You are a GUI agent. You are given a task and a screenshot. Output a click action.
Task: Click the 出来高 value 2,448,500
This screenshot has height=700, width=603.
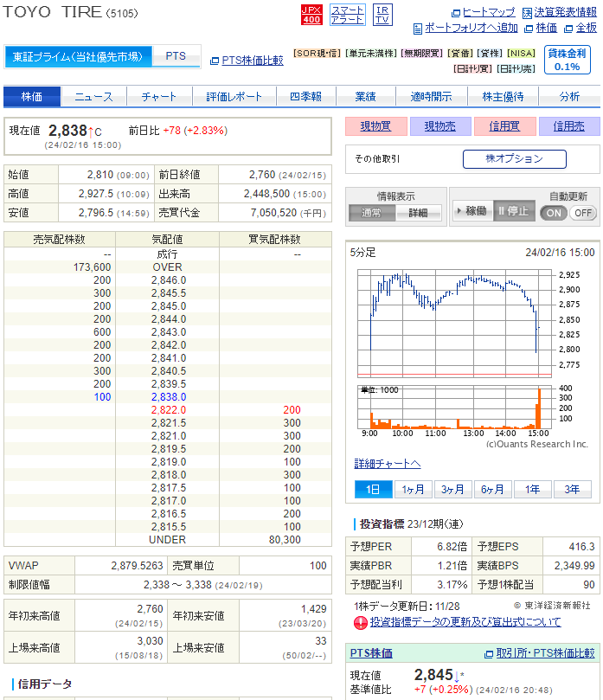tap(266, 194)
